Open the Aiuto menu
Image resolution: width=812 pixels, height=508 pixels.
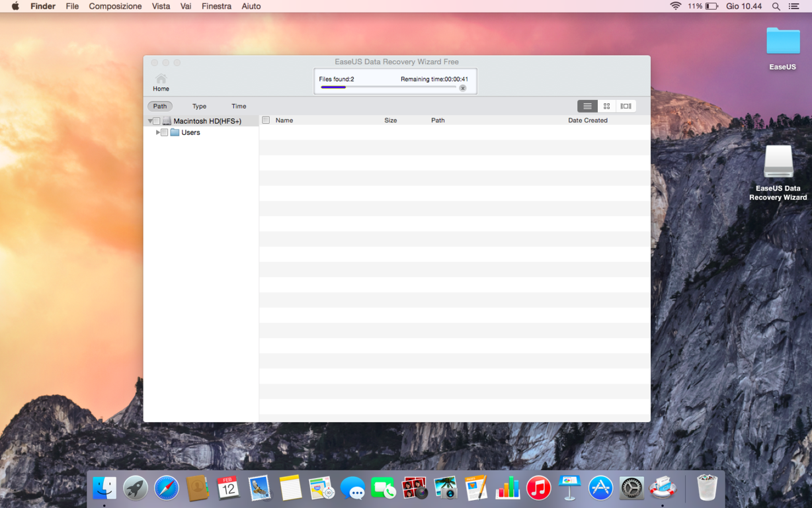(x=251, y=6)
